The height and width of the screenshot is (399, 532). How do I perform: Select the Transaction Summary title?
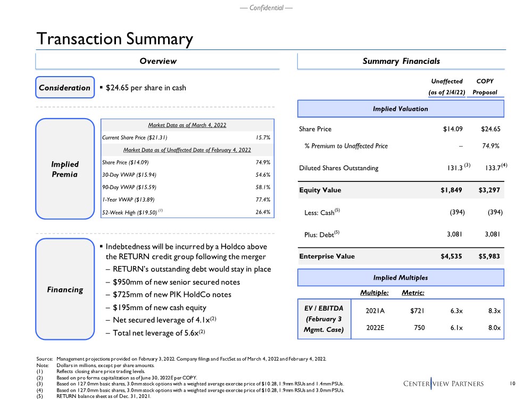pyautogui.click(x=114, y=39)
